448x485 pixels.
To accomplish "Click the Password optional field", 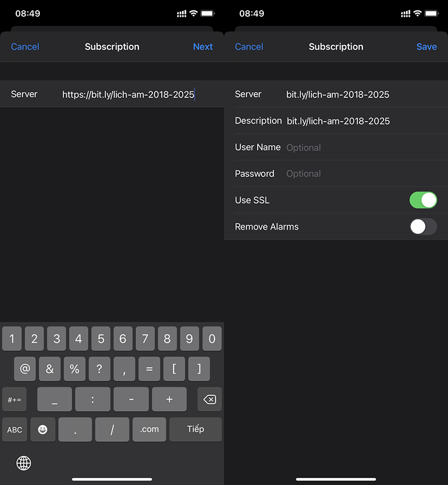I will (x=358, y=174).
